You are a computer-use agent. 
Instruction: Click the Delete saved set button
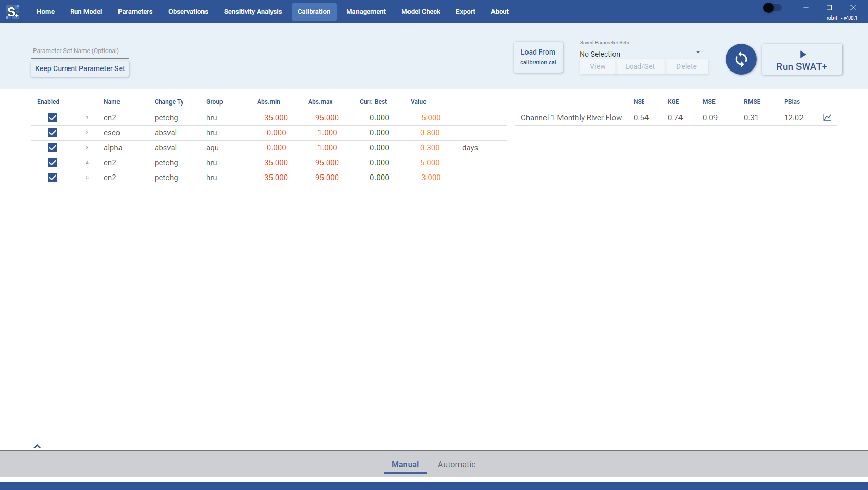point(686,66)
